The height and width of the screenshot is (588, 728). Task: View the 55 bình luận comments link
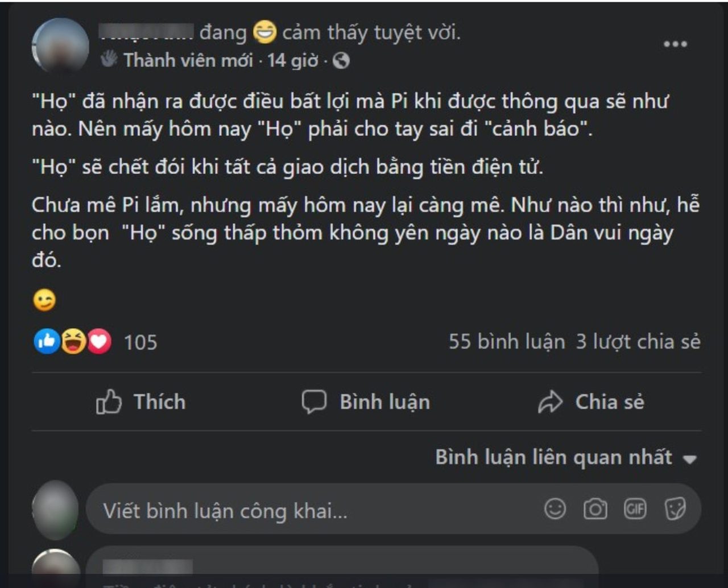tap(507, 342)
